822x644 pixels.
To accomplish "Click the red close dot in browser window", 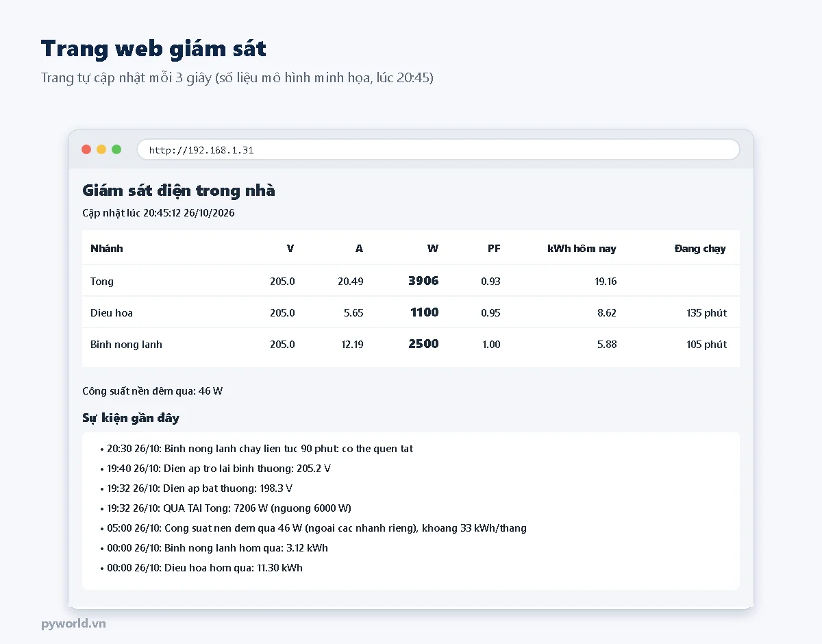I will (86, 149).
